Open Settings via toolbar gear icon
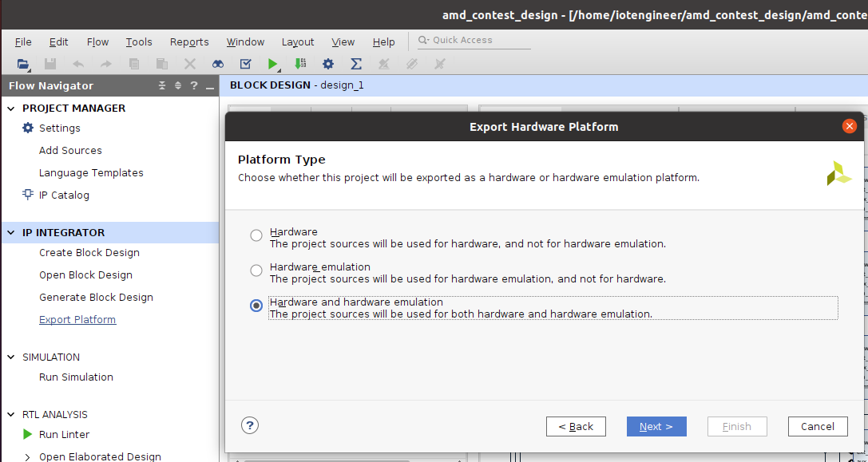This screenshot has height=462, width=868. click(327, 64)
